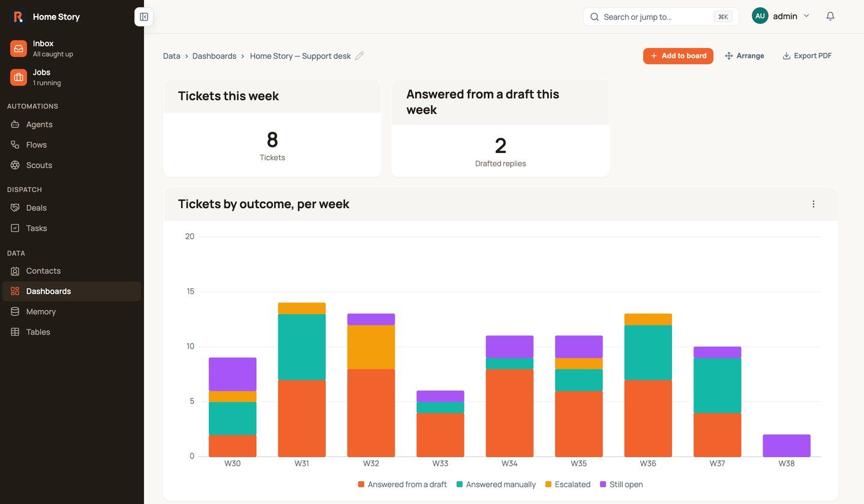The width and height of the screenshot is (864, 504).
Task: Click the Tasks checkbox icon
Action: point(15,229)
